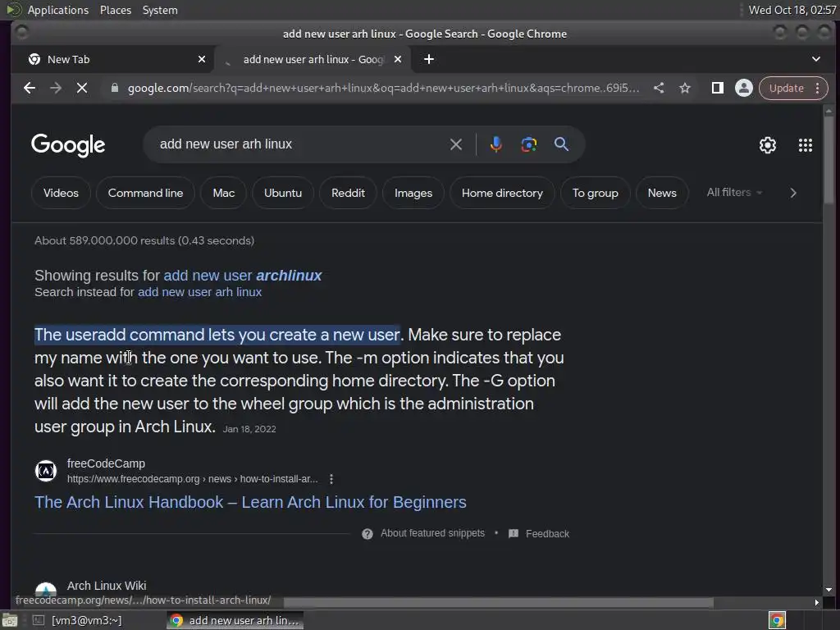The width and height of the screenshot is (840, 630).
Task: Go back to the previous page
Action: tap(30, 88)
